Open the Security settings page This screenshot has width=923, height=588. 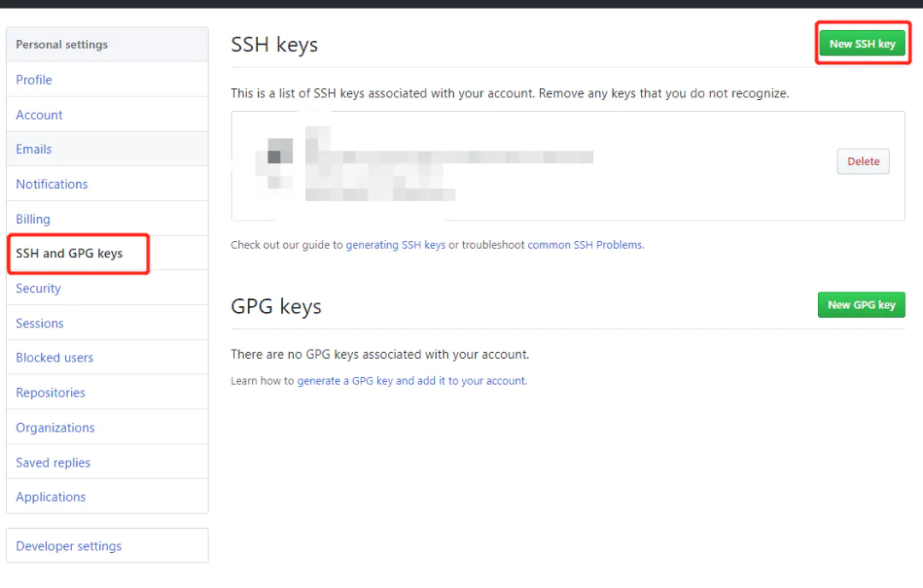pyautogui.click(x=38, y=288)
